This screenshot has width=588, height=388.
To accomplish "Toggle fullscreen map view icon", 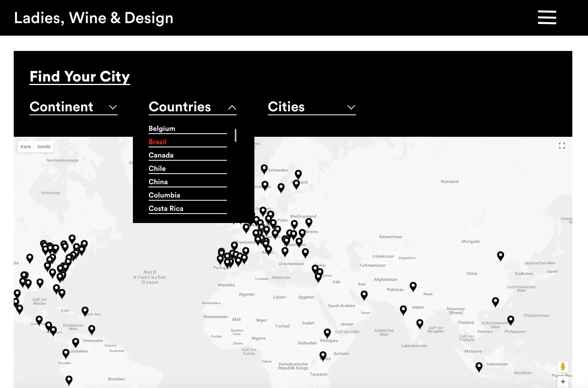I will coord(562,146).
